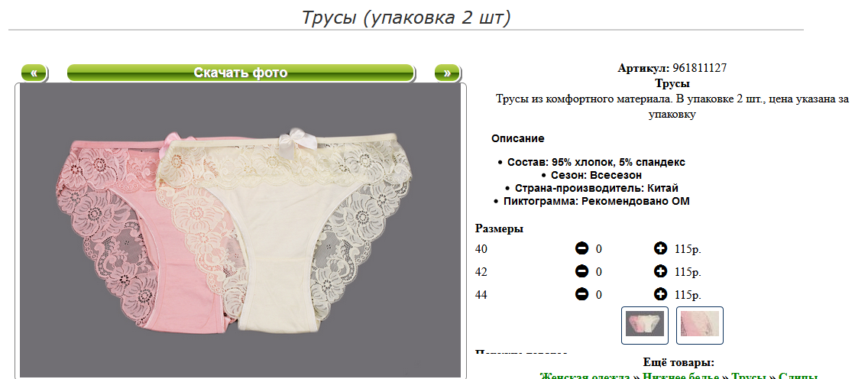
Task: Select first thumbnail on gray background
Action: coord(645,325)
